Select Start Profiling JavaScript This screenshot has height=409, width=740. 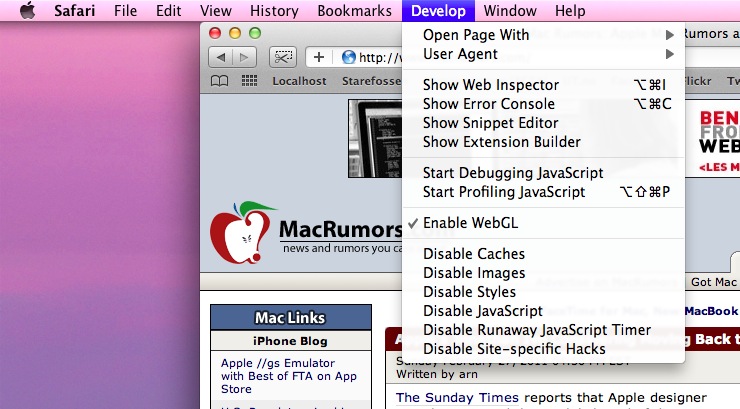tap(543, 192)
